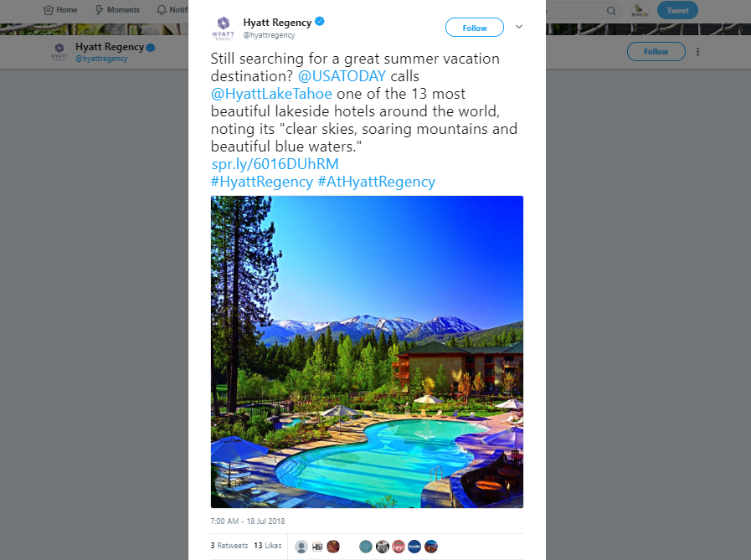
Task: Click the verified badge next to Hyatt Regency
Action: click(320, 22)
